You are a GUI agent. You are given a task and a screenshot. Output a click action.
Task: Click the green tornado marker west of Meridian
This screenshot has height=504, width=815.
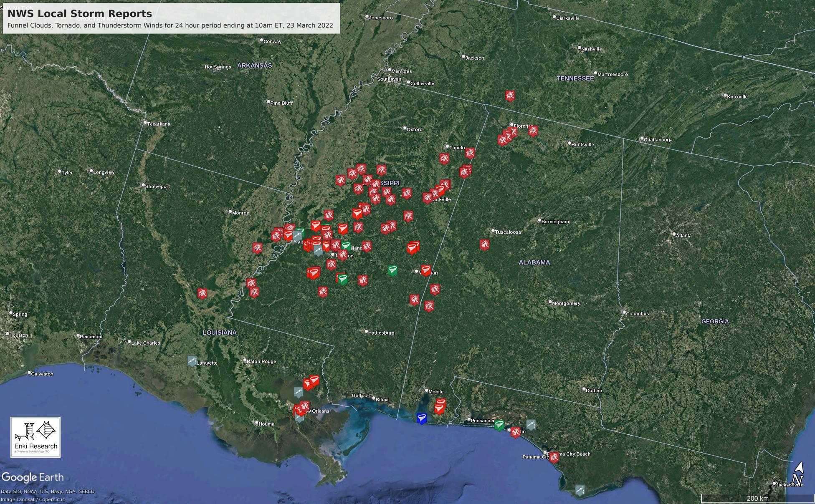[x=392, y=270]
